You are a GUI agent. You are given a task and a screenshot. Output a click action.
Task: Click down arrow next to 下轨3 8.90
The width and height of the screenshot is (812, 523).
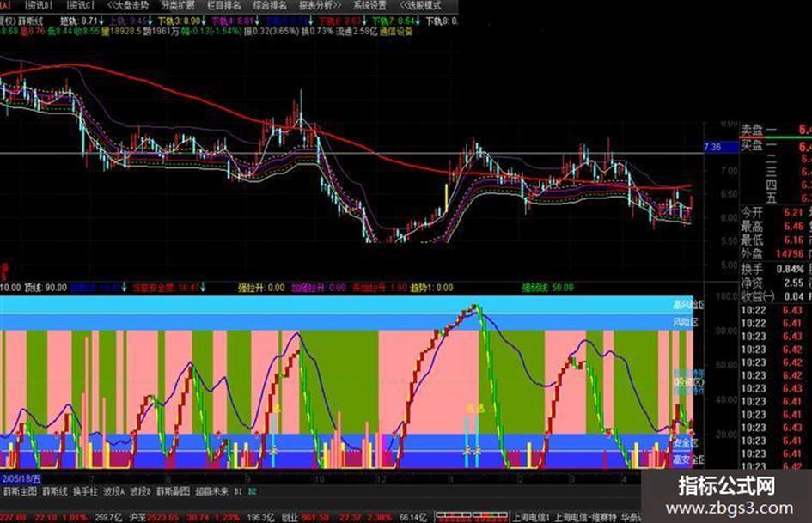pos(204,21)
